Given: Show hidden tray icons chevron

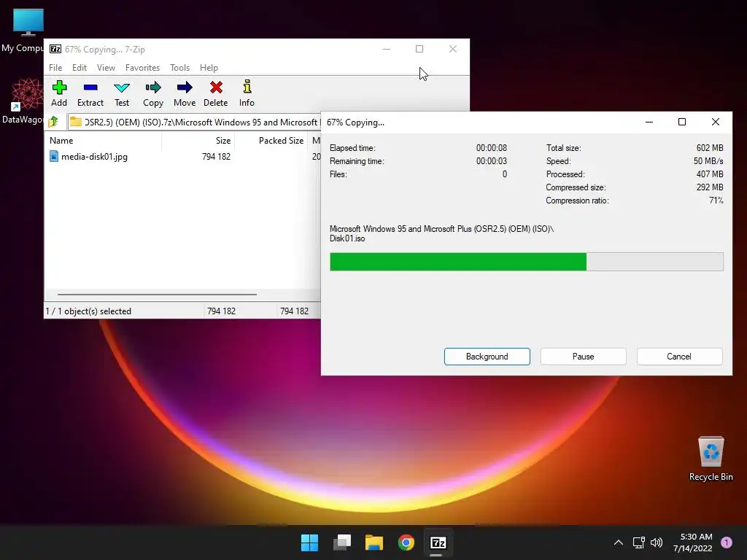Looking at the screenshot, I should click(x=619, y=542).
